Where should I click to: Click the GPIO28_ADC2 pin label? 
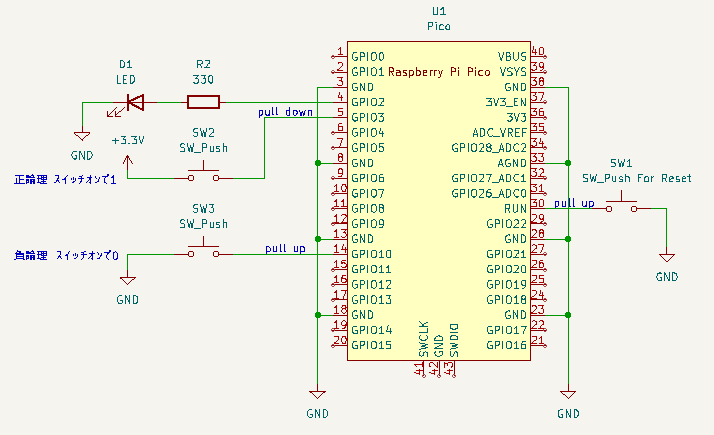click(489, 148)
